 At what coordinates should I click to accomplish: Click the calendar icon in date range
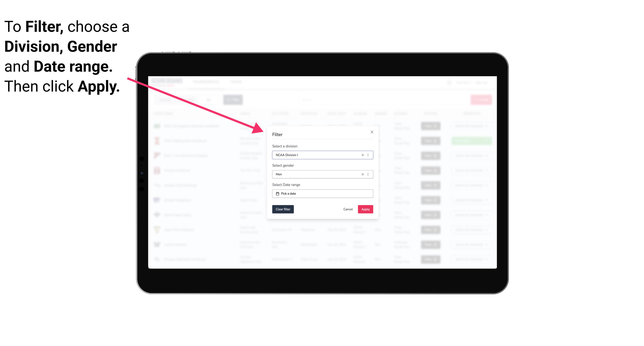278,194
